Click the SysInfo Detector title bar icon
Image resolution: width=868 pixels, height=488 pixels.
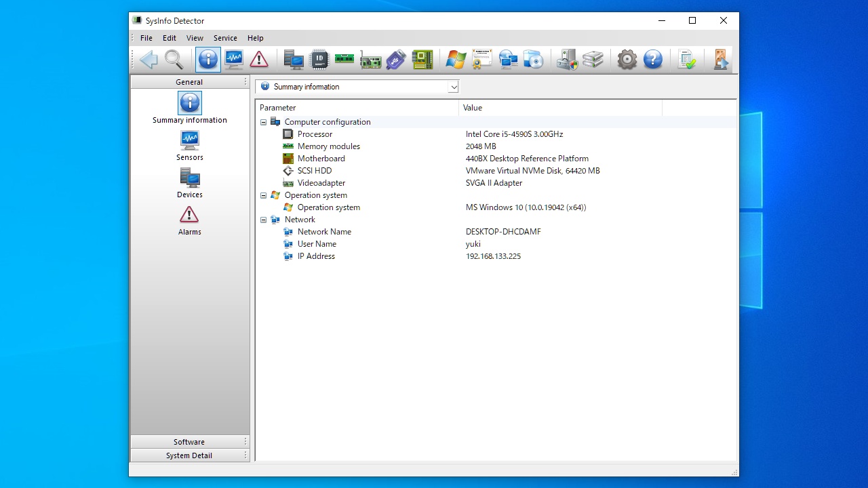tap(138, 21)
